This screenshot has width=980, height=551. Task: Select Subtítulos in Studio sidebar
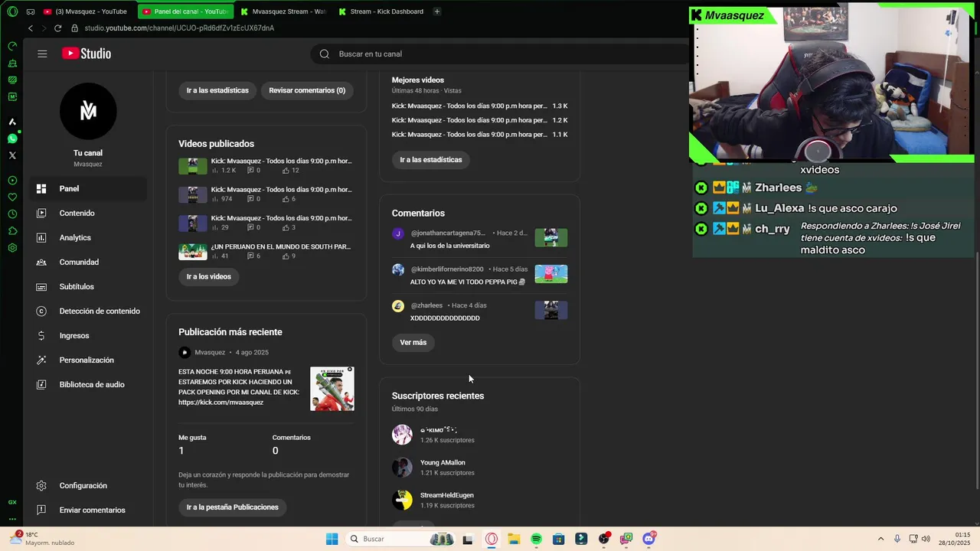[88, 287]
